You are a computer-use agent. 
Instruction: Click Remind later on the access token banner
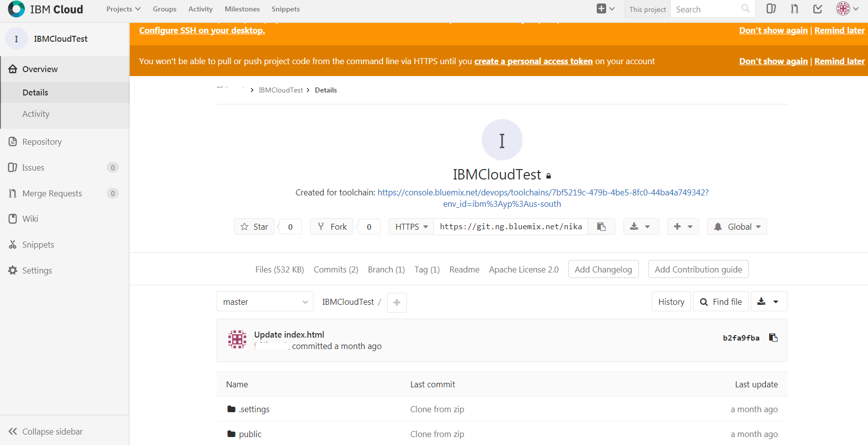839,61
